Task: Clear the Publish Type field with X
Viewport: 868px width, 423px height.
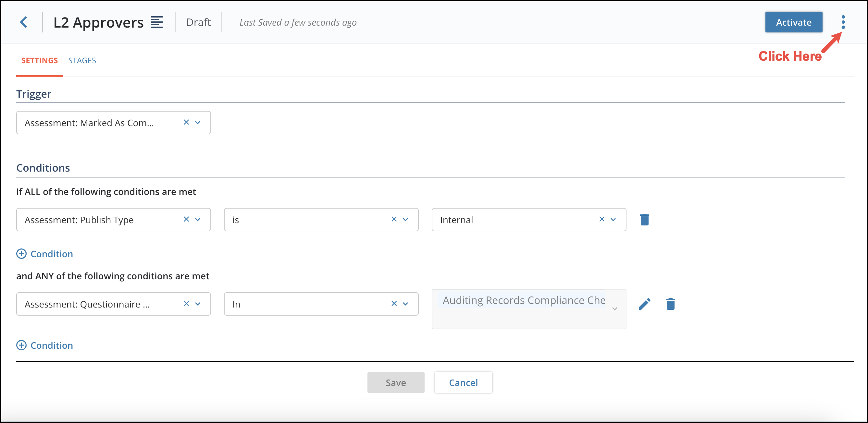Action: pyautogui.click(x=186, y=219)
